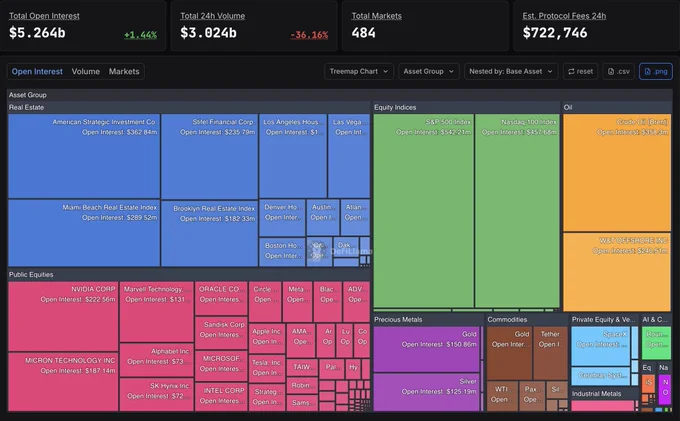Open the Treemap Chart dropdown
Image resolution: width=680 pixels, height=421 pixels.
point(359,72)
